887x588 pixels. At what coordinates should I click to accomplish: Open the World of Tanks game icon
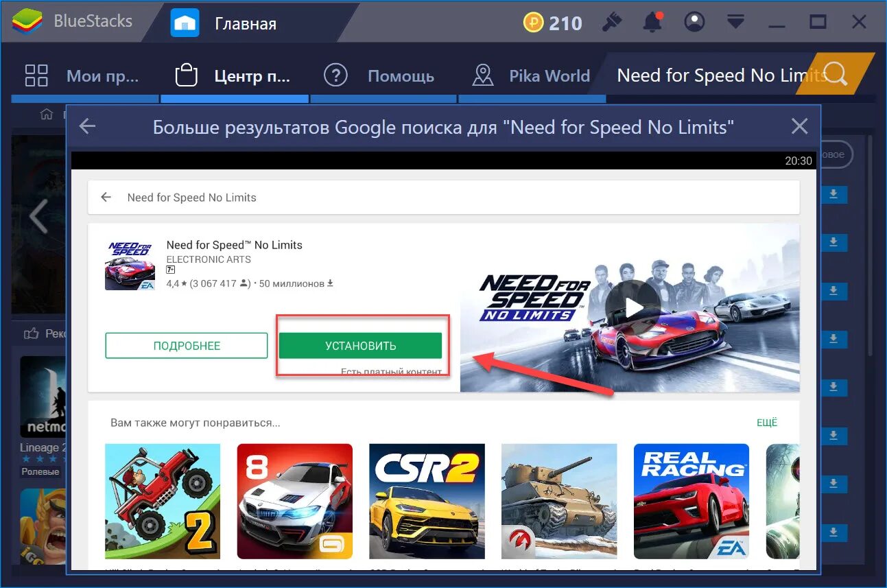559,501
